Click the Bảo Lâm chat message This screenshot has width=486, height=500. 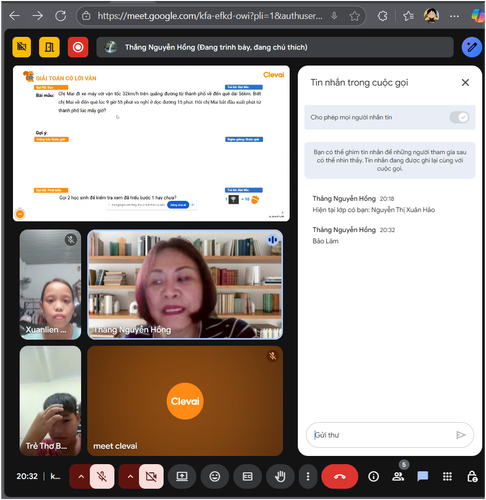pyautogui.click(x=325, y=241)
